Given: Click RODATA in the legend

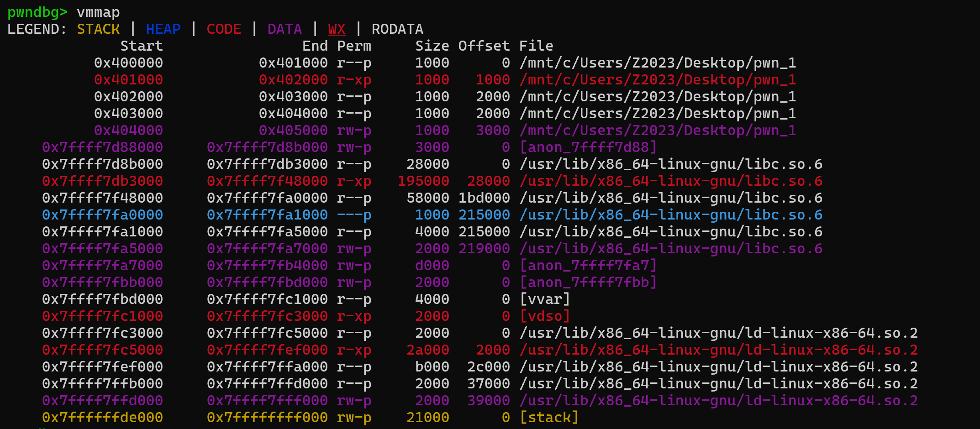Looking at the screenshot, I should pos(397,29).
